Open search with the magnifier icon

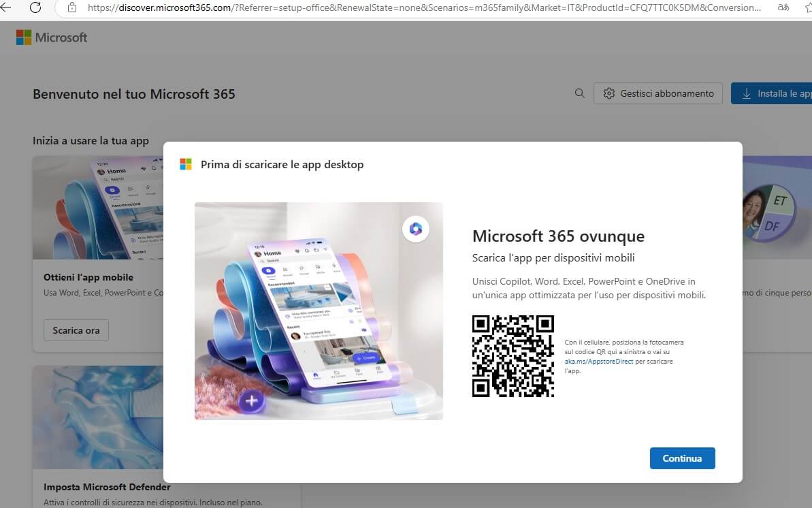579,93
